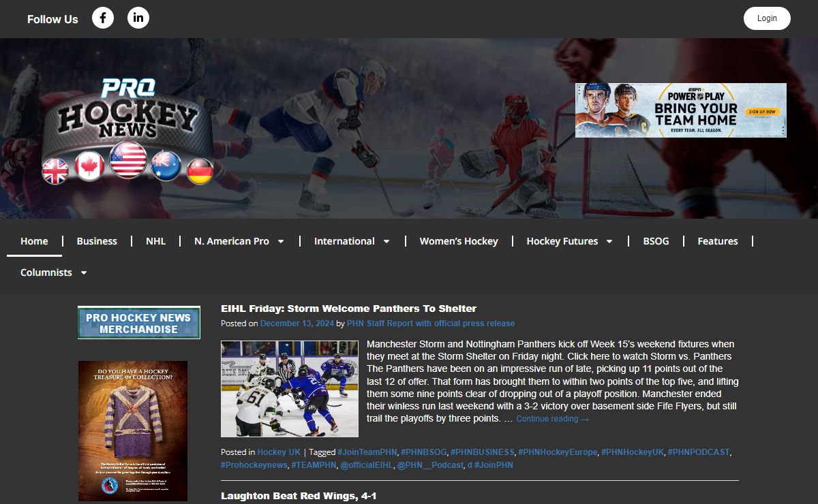Click the Continue reading link

tap(552, 419)
